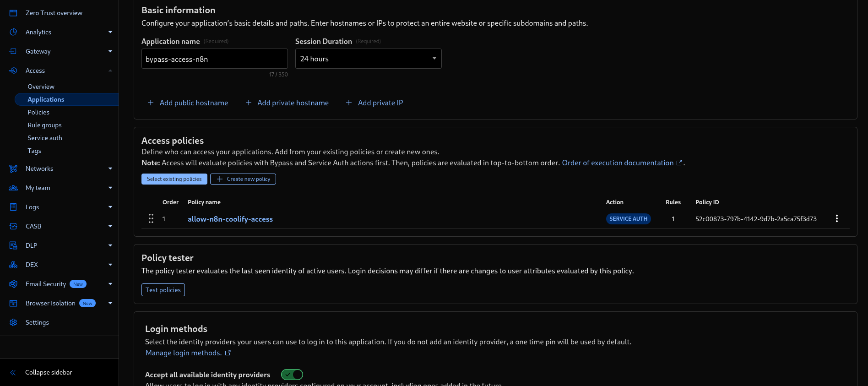Open the Settings gear icon
This screenshot has height=386, width=868.
[13, 322]
